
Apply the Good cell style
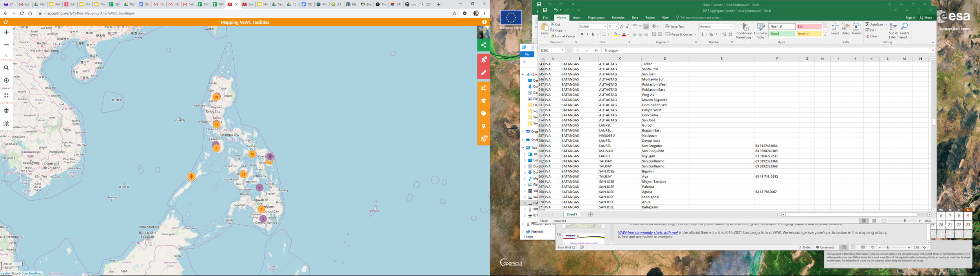782,34
